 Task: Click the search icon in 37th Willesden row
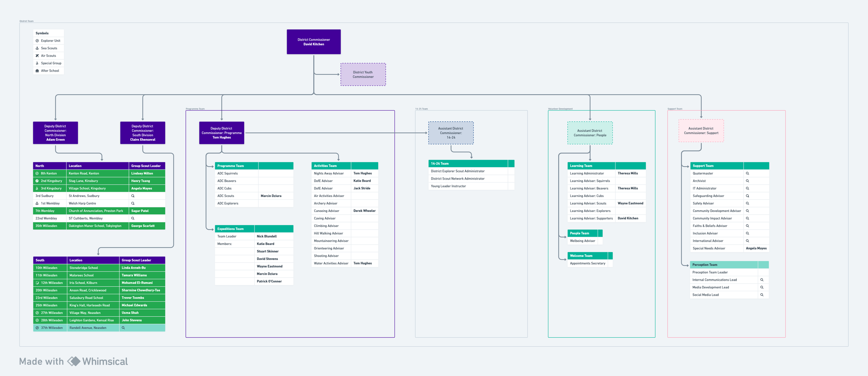coord(123,328)
